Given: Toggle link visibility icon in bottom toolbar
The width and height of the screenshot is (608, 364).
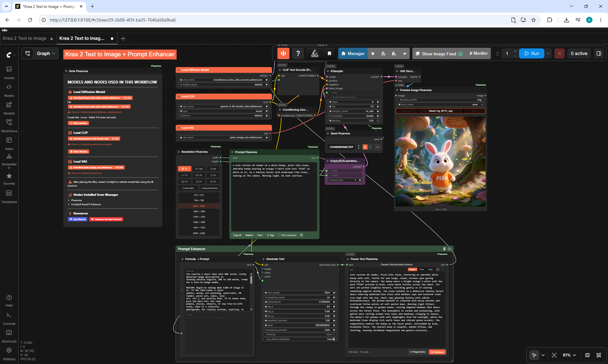Looking at the screenshot, I should coord(599,355).
